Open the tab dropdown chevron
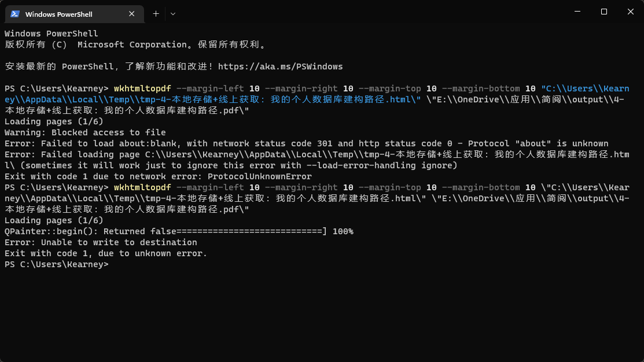The width and height of the screenshot is (644, 362). click(172, 14)
